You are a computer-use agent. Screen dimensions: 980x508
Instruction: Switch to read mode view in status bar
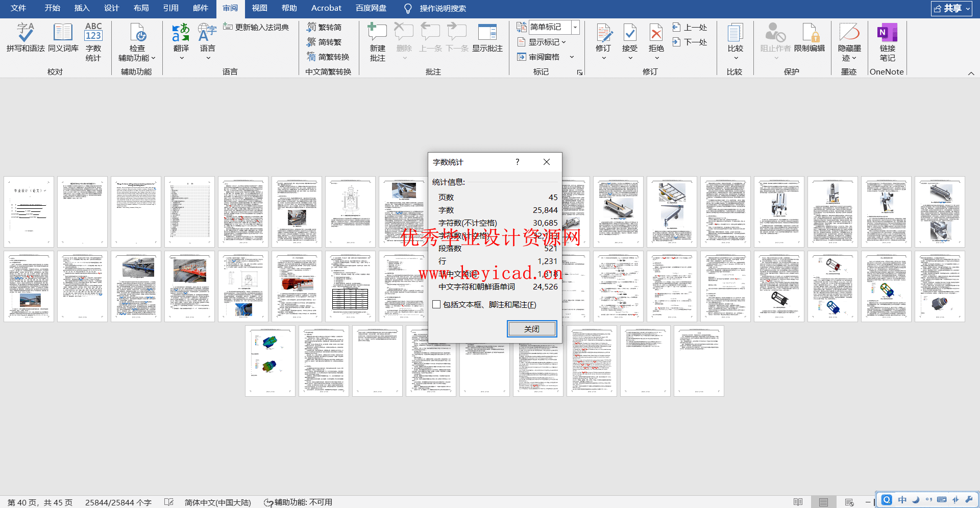798,502
